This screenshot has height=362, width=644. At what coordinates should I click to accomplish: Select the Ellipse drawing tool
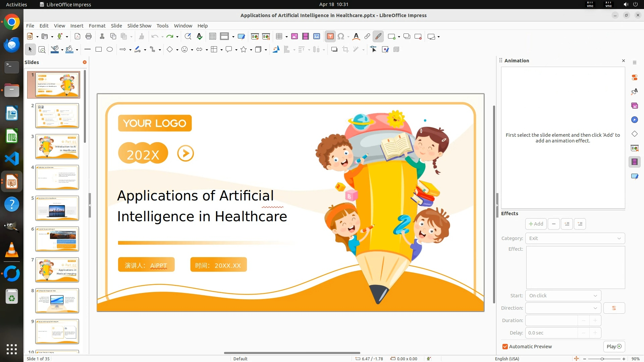click(x=110, y=50)
